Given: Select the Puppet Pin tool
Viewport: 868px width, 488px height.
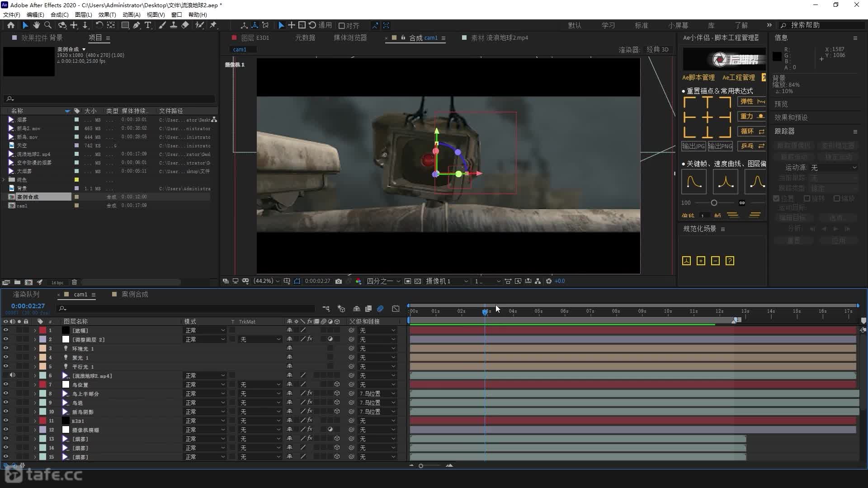Looking at the screenshot, I should pyautogui.click(x=213, y=25).
